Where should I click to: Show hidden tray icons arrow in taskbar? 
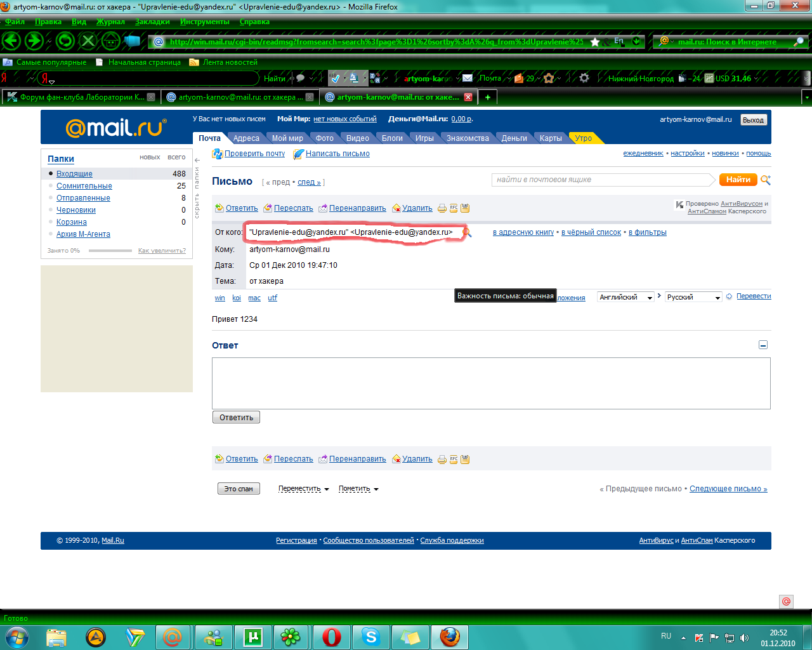tap(683, 637)
